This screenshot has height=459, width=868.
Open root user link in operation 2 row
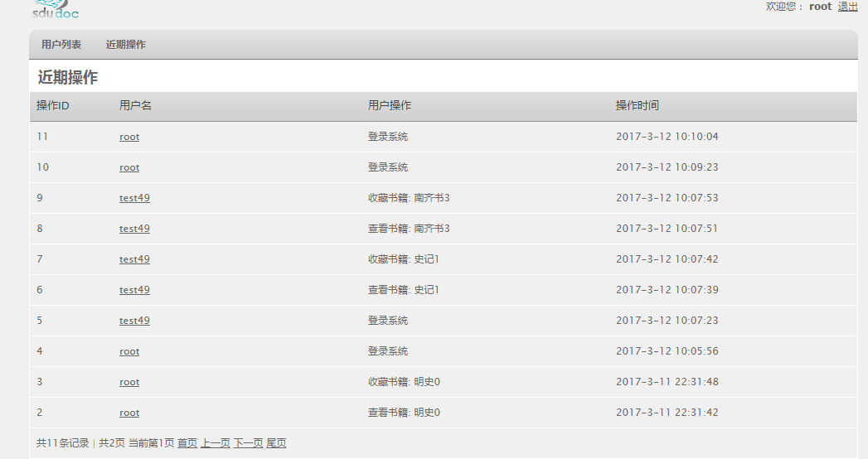129,413
